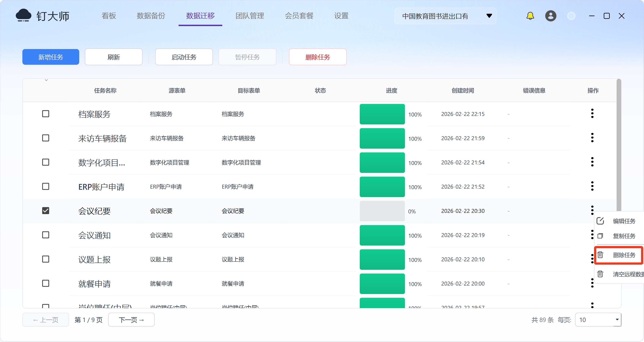Switch to the 看板 tab
The height and width of the screenshot is (342, 644).
[109, 16]
